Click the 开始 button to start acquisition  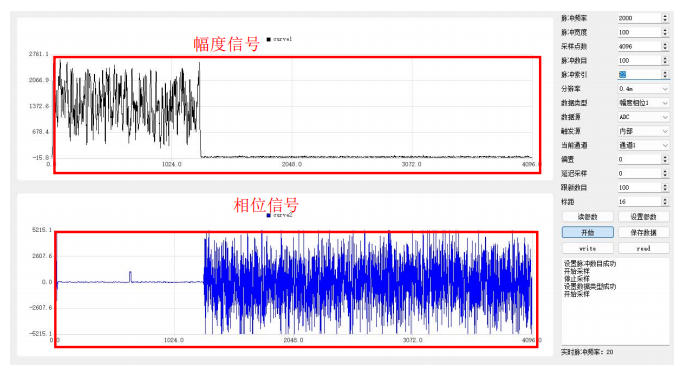click(x=588, y=233)
